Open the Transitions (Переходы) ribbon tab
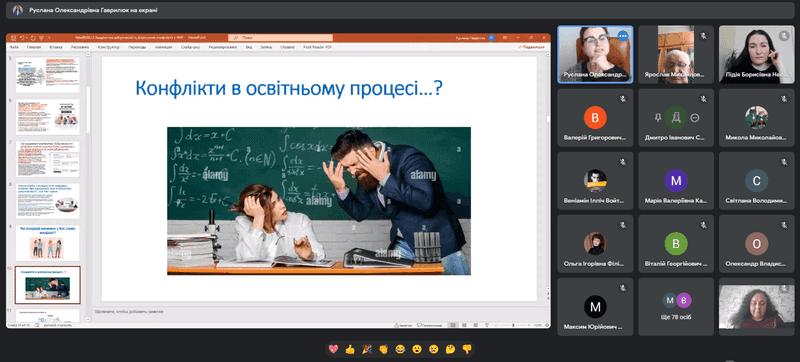This screenshot has width=800, height=362. coord(137,47)
